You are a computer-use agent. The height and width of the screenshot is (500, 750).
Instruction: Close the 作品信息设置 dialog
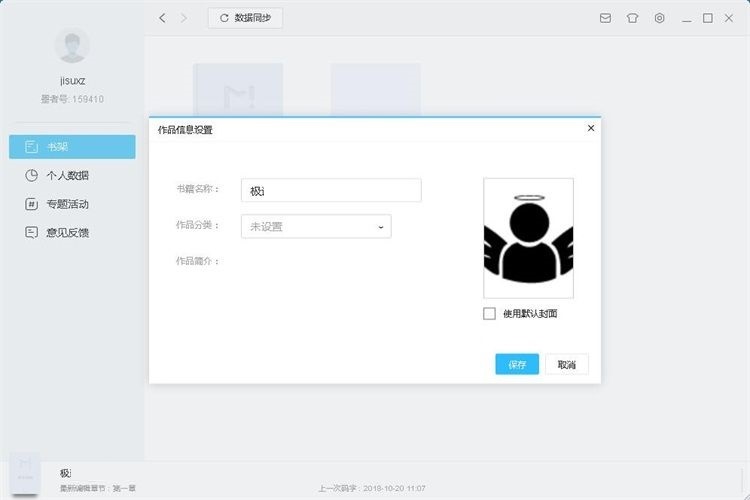[590, 128]
